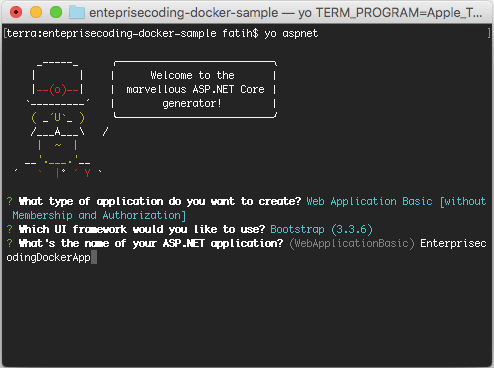Click the question 'What's the name of your ASP.NET application?'
494x368 pixels.
click(151, 243)
